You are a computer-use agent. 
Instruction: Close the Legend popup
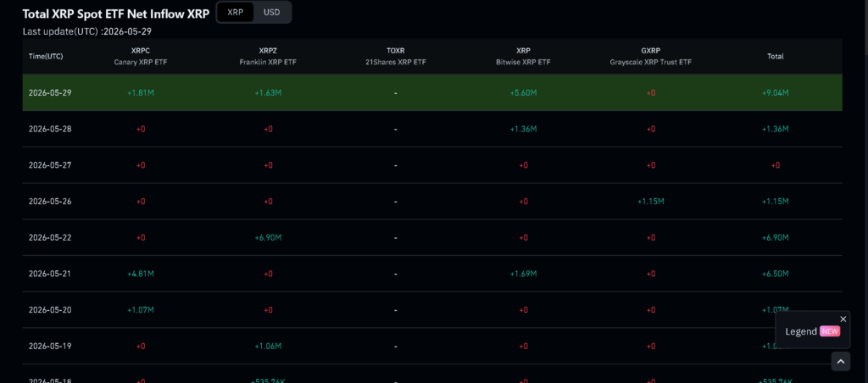[x=843, y=319]
